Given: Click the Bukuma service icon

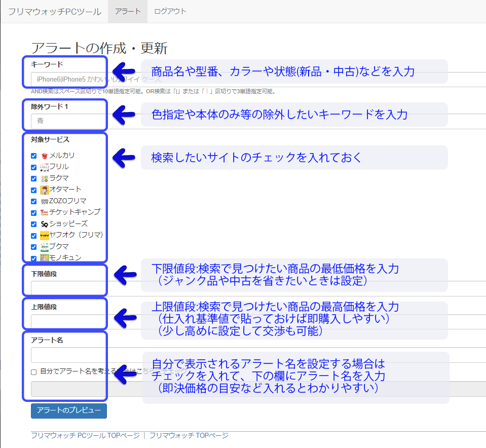Looking at the screenshot, I should 44,246.
